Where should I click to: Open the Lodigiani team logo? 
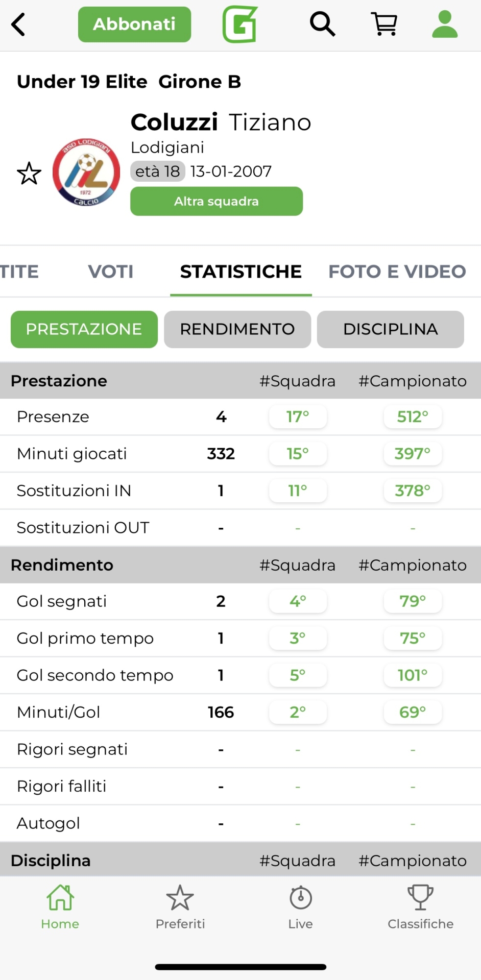click(86, 173)
